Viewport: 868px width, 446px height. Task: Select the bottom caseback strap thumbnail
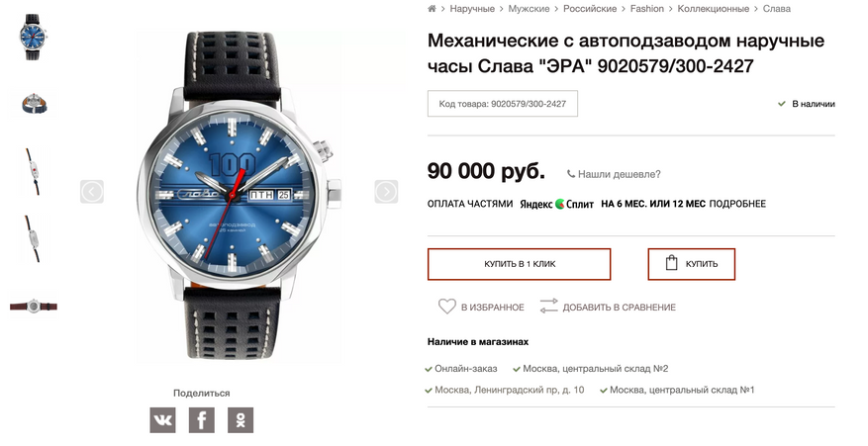[x=34, y=306]
